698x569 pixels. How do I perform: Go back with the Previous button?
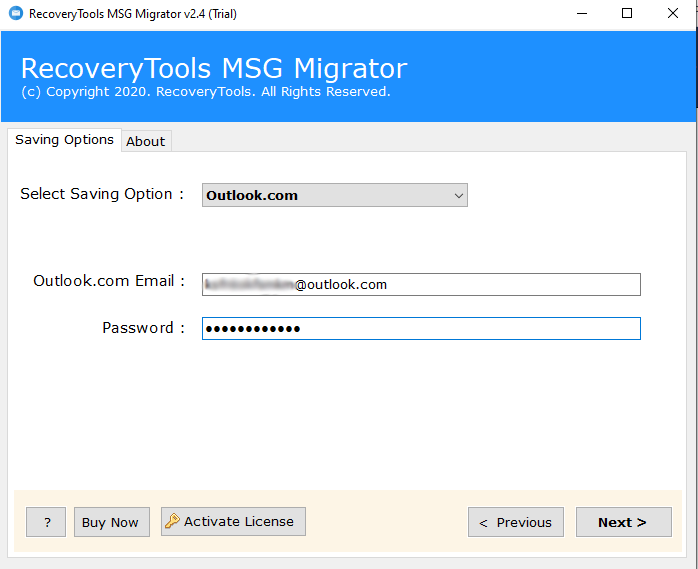click(x=515, y=522)
